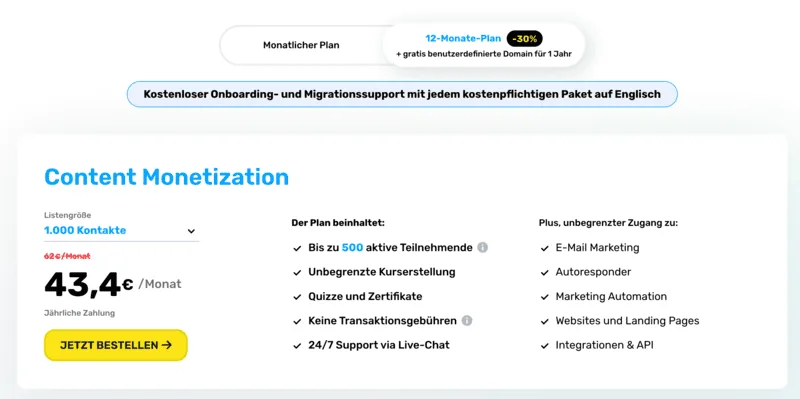Click the '24/7 Support via Live-Chat' text
The width and height of the screenshot is (800, 399).
[x=379, y=345]
